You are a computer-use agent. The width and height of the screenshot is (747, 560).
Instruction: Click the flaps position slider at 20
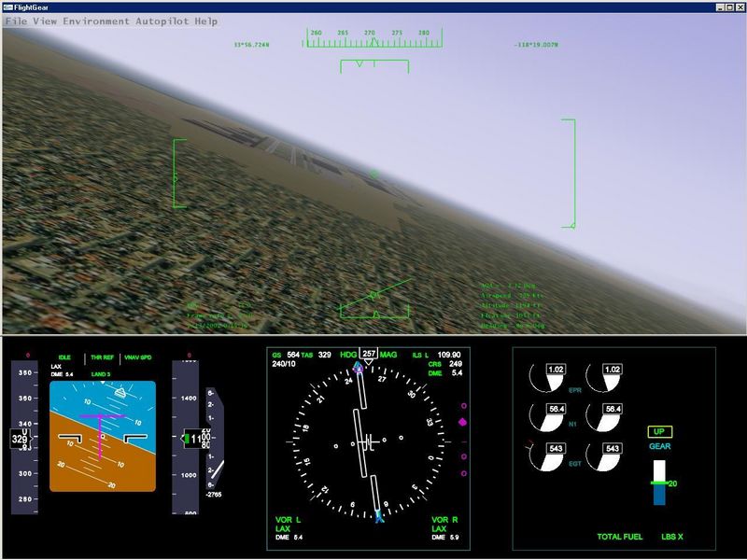click(660, 483)
